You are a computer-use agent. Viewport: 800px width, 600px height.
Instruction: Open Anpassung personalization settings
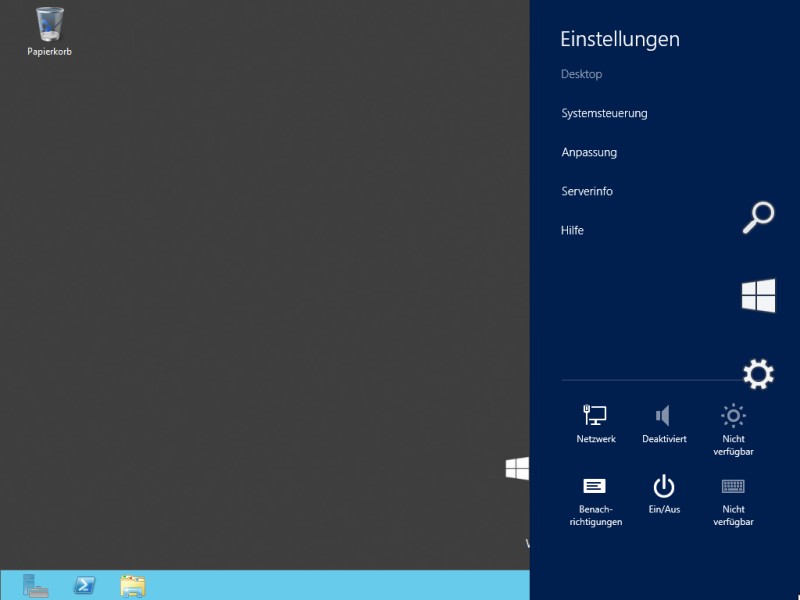click(x=589, y=153)
